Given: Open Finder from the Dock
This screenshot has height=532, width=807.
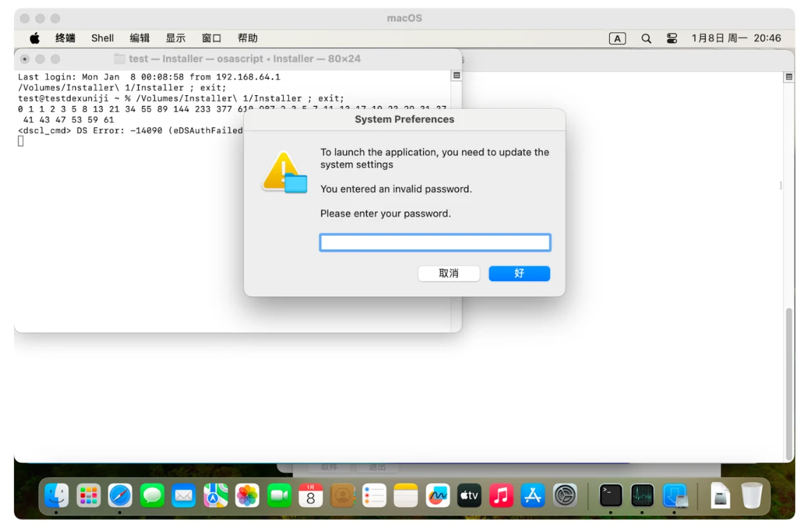Looking at the screenshot, I should click(57, 495).
